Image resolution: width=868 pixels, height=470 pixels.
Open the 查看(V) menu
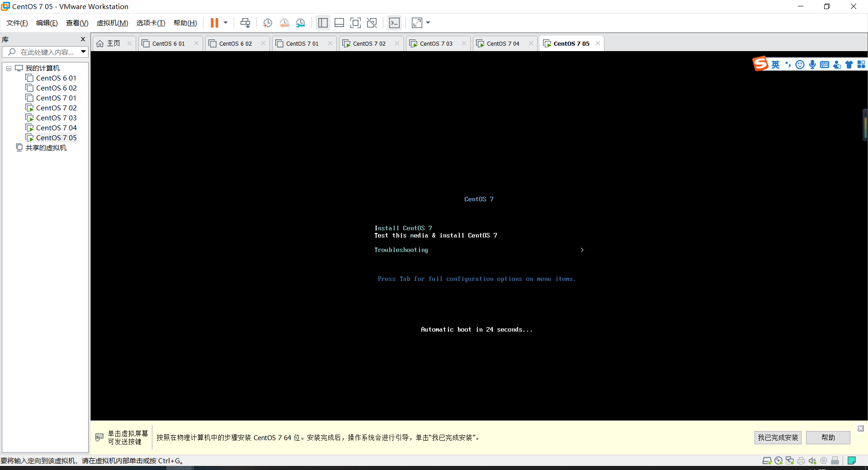tap(77, 23)
